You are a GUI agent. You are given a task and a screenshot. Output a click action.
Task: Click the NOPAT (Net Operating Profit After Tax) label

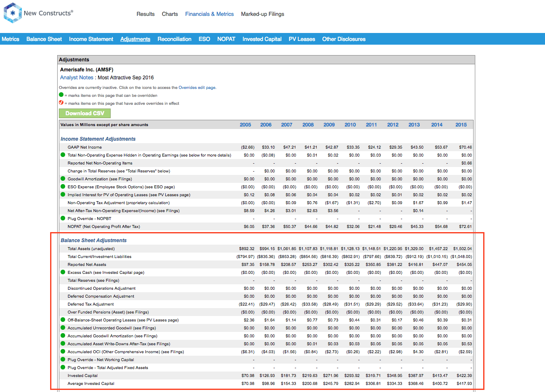104,227
